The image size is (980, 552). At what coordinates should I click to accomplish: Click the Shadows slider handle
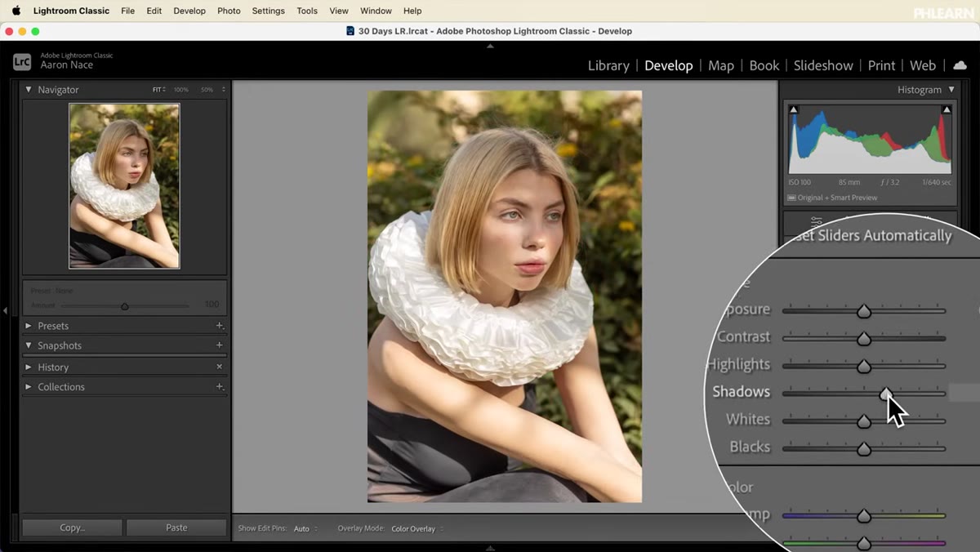coord(886,394)
